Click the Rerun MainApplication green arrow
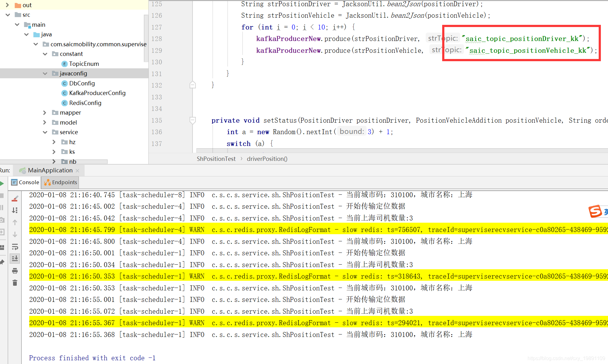Screen dimensions: 608x364 pos(2,183)
